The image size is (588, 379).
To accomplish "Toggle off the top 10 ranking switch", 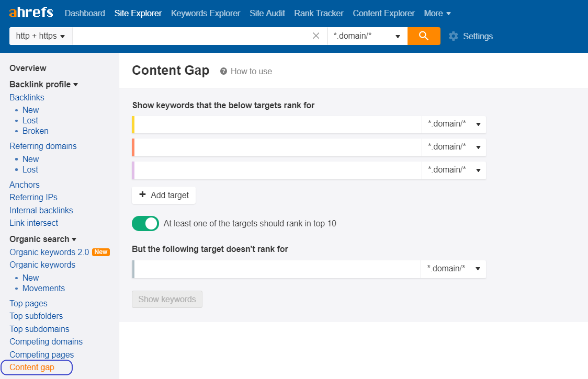I will (x=145, y=223).
